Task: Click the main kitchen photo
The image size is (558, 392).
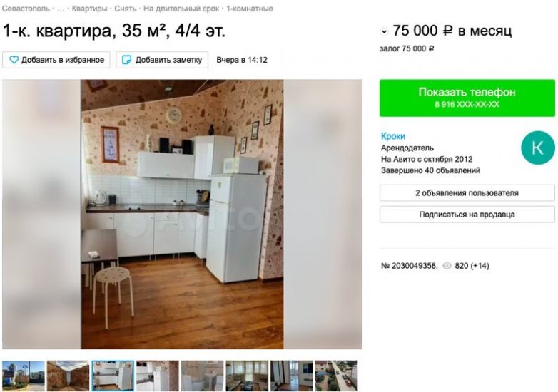Action: point(182,214)
